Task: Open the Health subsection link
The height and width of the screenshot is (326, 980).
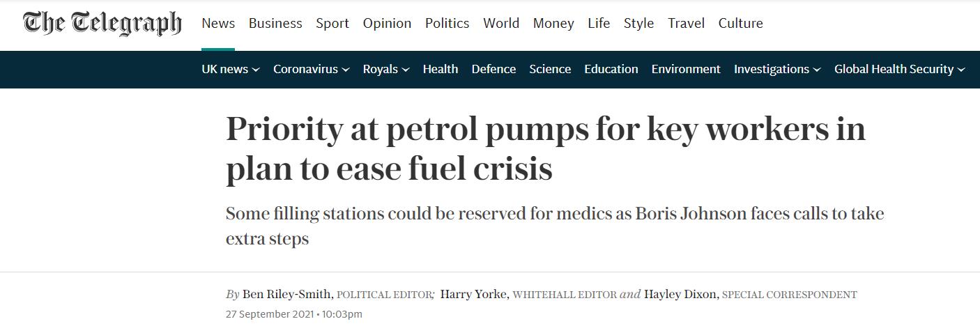Action: 441,69
